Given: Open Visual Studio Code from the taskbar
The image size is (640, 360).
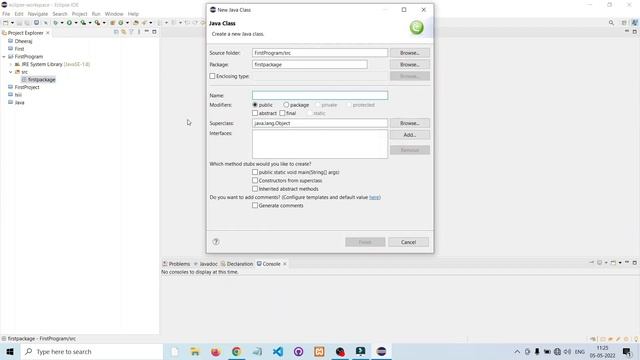Looking at the screenshot, I should pos(278,351).
